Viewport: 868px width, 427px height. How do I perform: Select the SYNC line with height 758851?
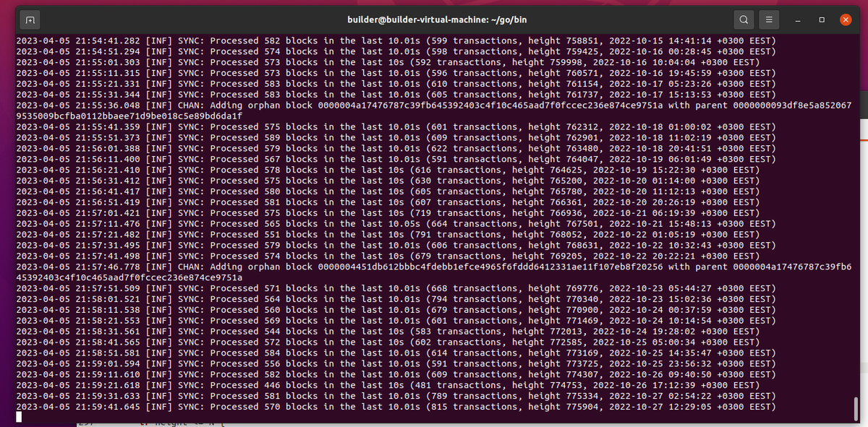click(398, 40)
